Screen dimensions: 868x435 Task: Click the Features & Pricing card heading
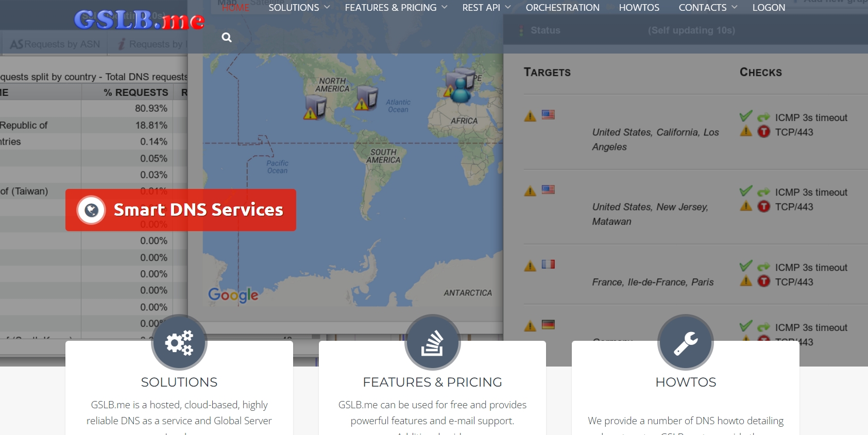tap(432, 382)
